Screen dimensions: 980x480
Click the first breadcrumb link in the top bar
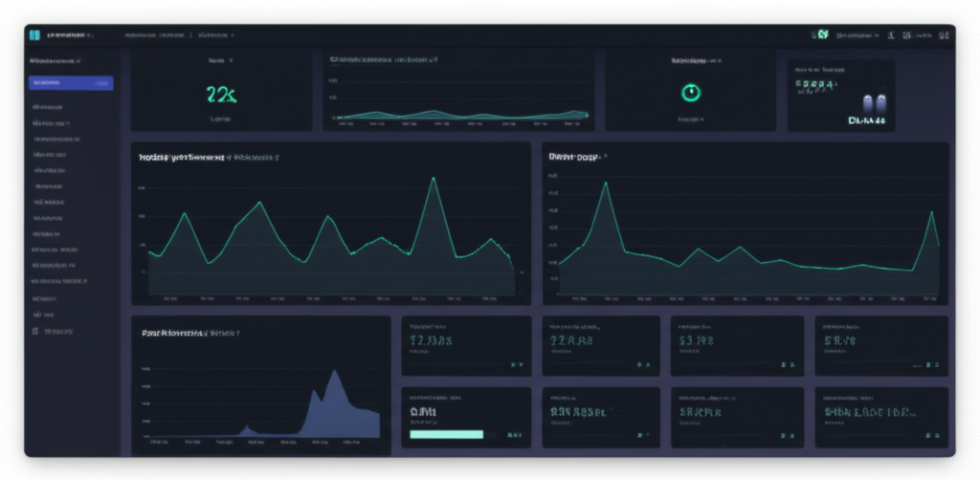coord(153,35)
